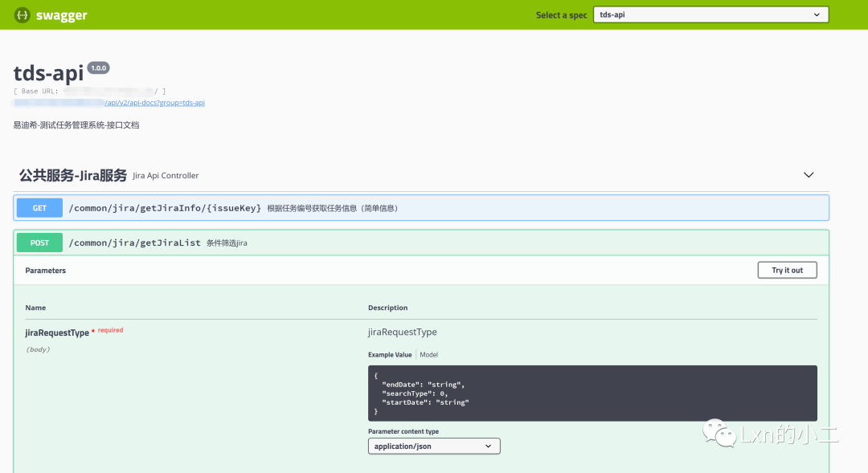Switch to the Model tab
868x473 pixels.
click(429, 355)
